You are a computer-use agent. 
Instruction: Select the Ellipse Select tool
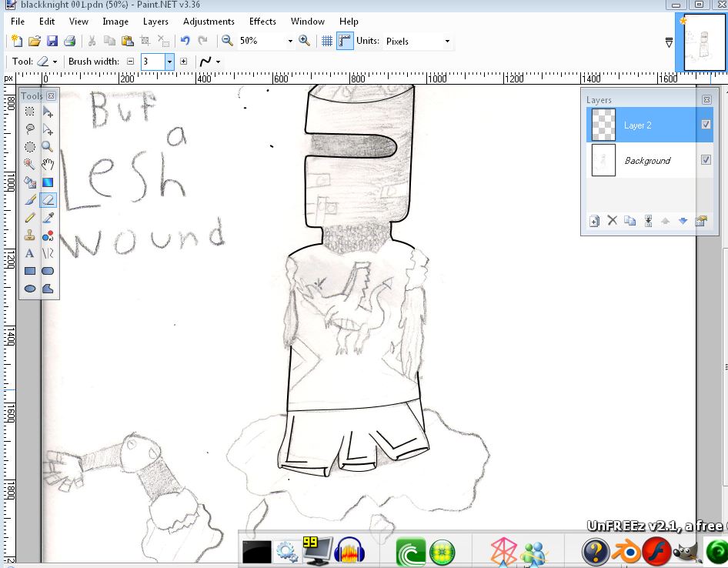coord(30,147)
